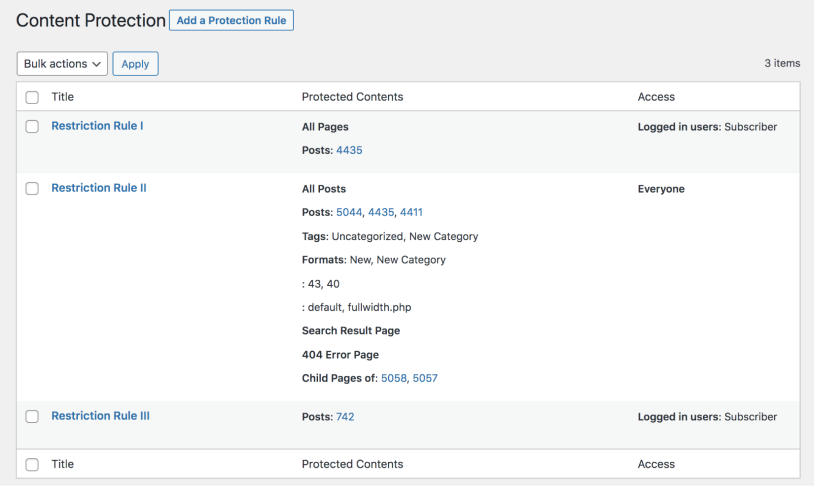Click the Title column header at top

coord(62,97)
